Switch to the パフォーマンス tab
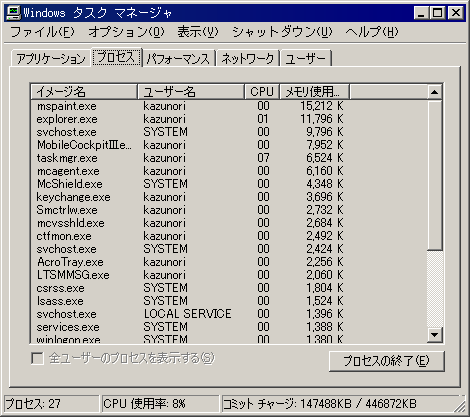Viewport: 470px width, 417px height. (x=178, y=59)
